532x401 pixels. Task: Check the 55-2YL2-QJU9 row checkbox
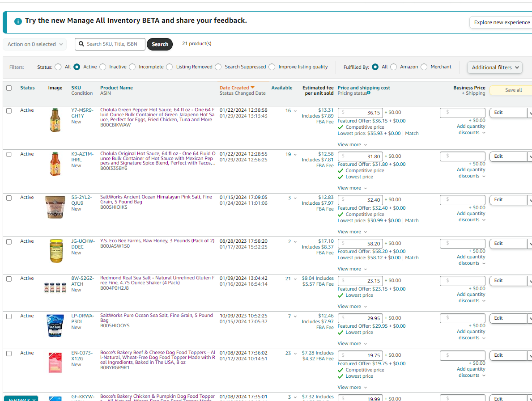[9, 198]
